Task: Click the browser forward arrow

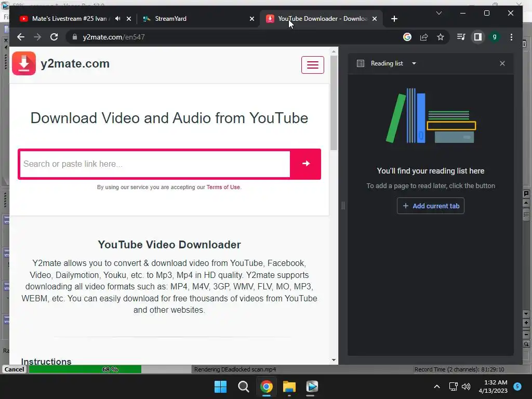Action: (37, 37)
